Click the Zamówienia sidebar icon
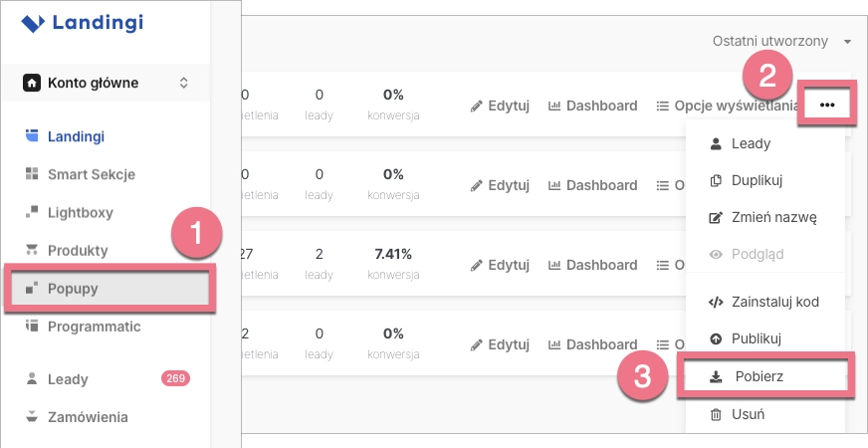This screenshot has width=868, height=448. tap(32, 417)
